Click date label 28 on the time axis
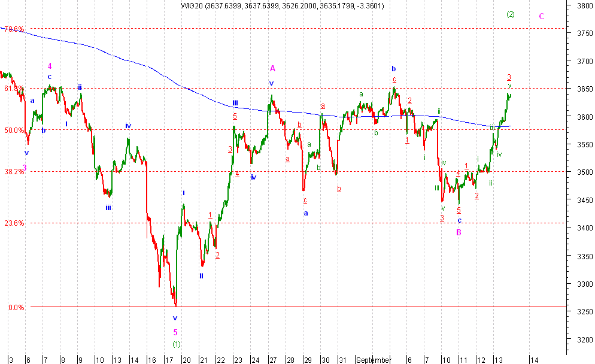595x364 pixels. tap(291, 360)
